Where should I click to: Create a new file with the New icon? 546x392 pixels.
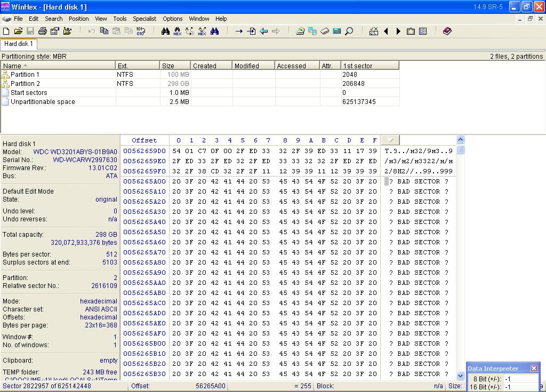tap(6, 31)
